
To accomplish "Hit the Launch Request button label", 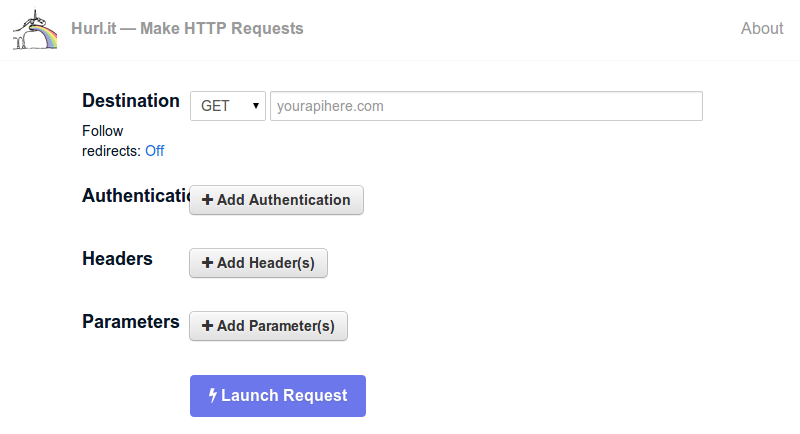I will coord(284,396).
